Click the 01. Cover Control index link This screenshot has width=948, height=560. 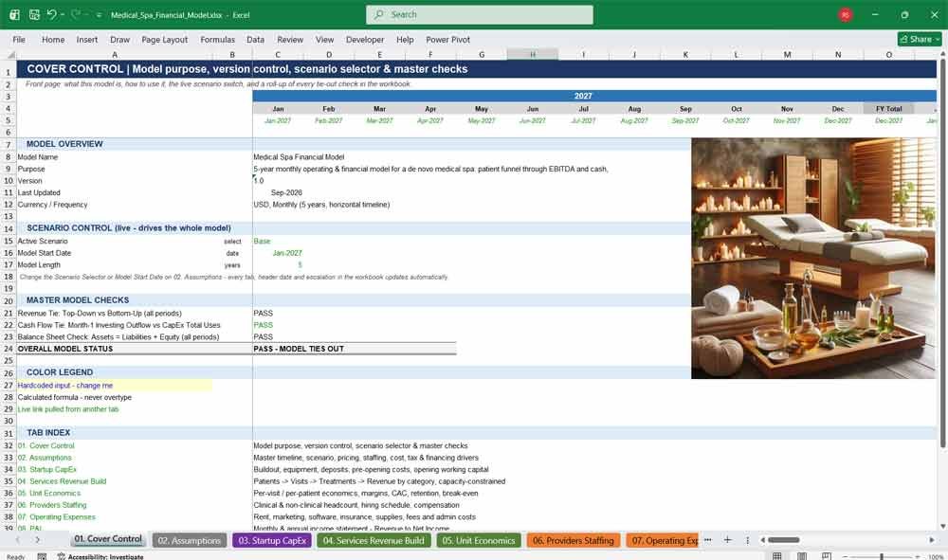46,446
